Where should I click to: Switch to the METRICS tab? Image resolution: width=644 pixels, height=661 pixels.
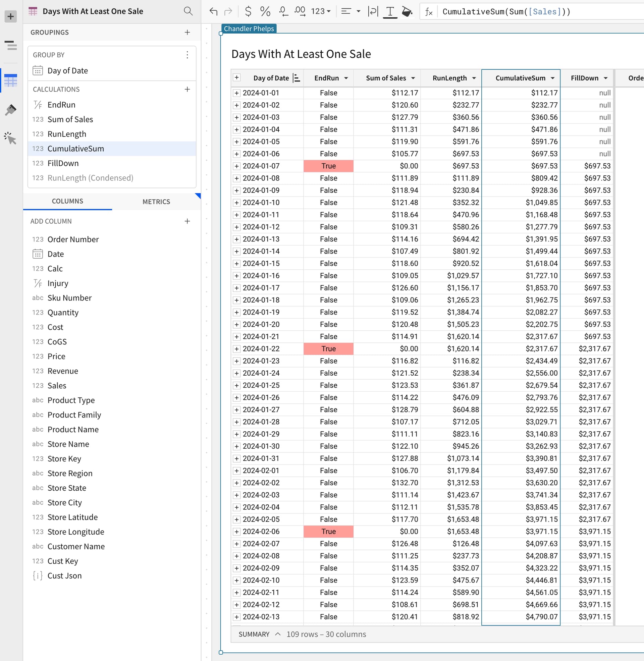[x=156, y=202]
